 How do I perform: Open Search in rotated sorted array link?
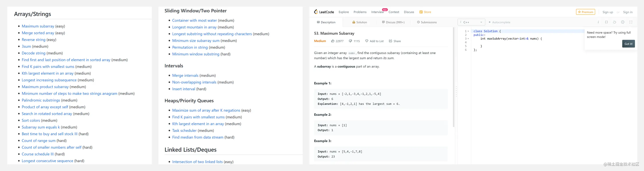tap(47, 114)
